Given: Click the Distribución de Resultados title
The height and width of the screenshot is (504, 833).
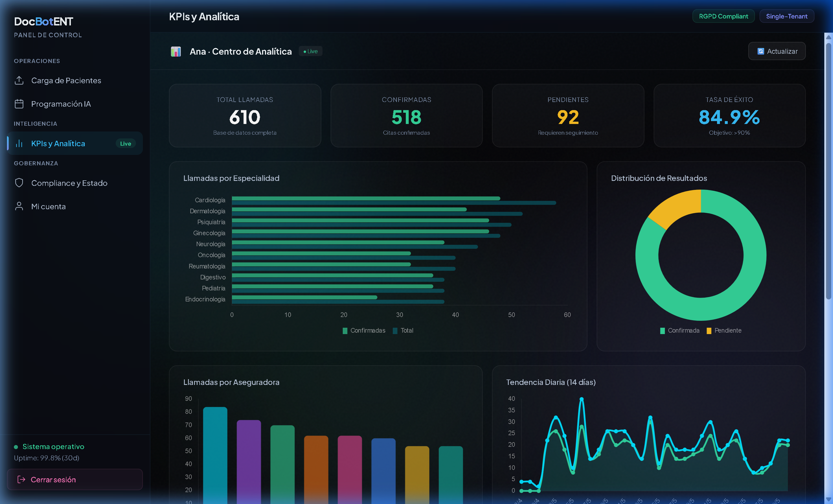Looking at the screenshot, I should click(x=659, y=178).
